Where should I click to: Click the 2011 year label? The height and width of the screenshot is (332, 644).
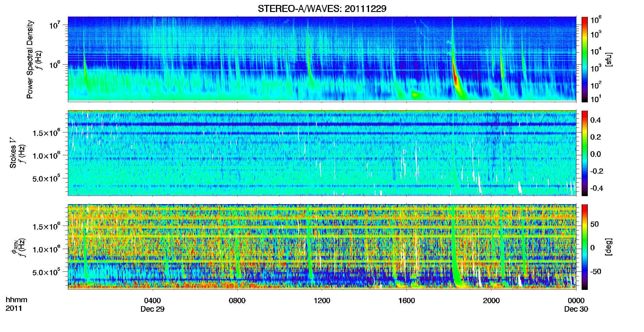tap(14, 308)
